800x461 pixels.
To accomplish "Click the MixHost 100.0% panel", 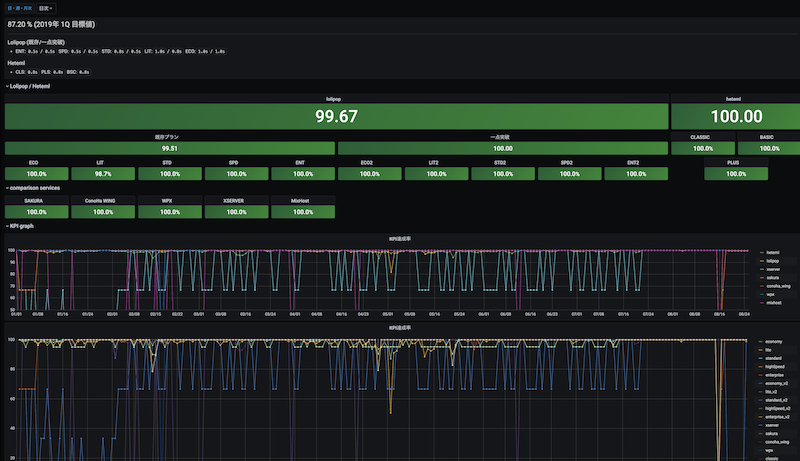I will [302, 211].
